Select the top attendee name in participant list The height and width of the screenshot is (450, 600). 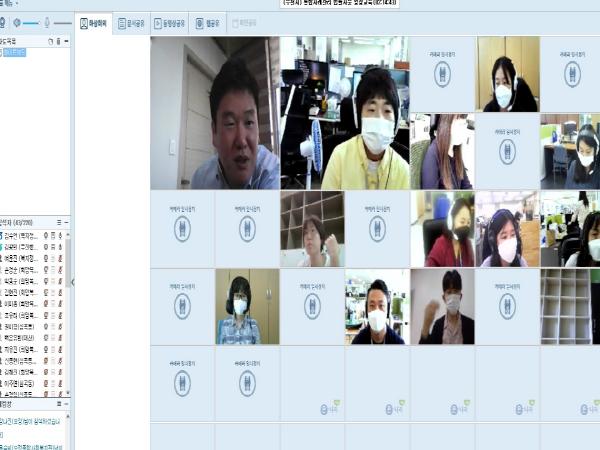coord(21,235)
